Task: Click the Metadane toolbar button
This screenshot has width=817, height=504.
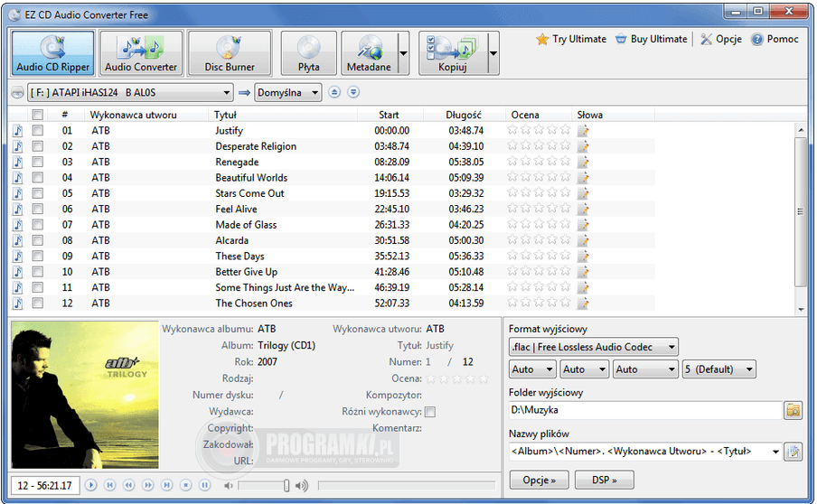Action: (369, 52)
